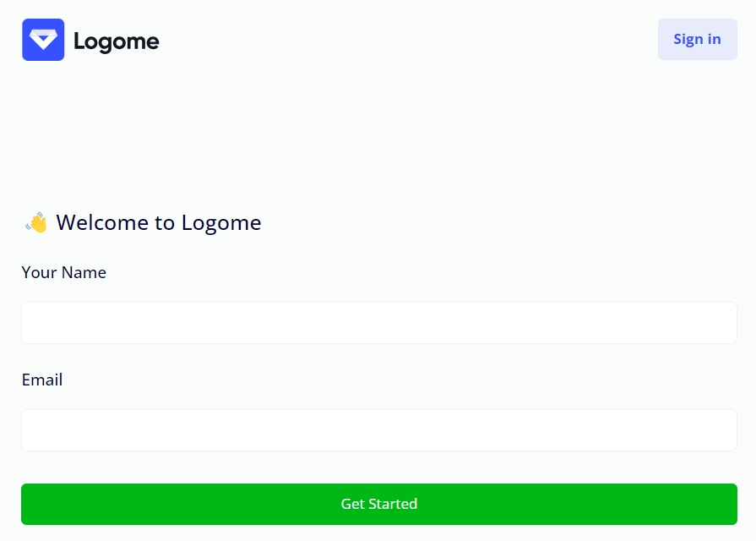Select the blue arrow emblem in the header
Image resolution: width=756 pixels, height=541 pixels.
tap(43, 39)
